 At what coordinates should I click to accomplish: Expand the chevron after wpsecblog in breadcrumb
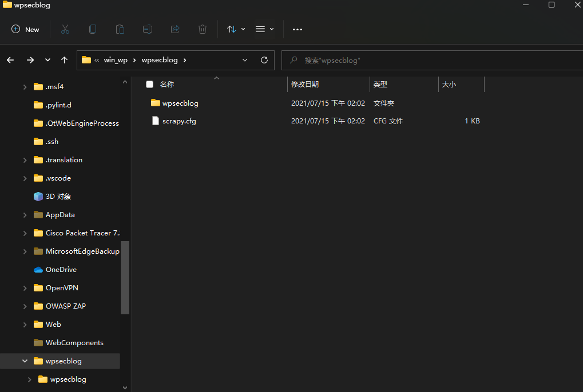[x=185, y=60]
